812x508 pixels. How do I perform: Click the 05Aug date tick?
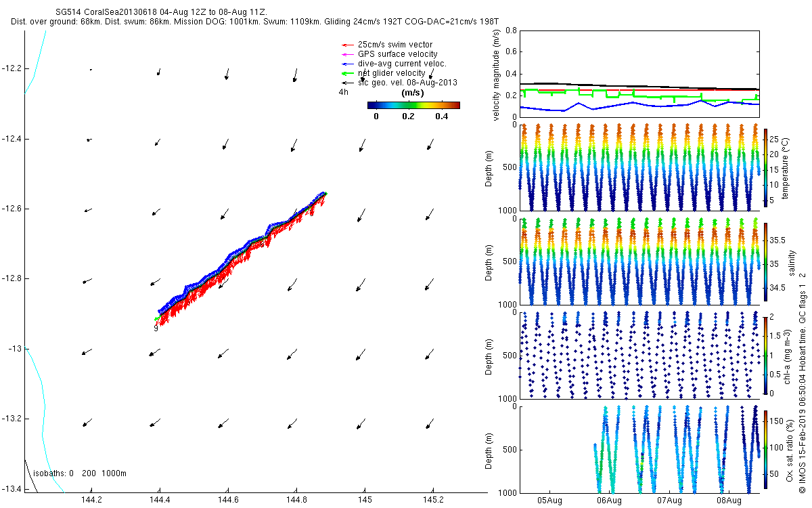coord(549,500)
